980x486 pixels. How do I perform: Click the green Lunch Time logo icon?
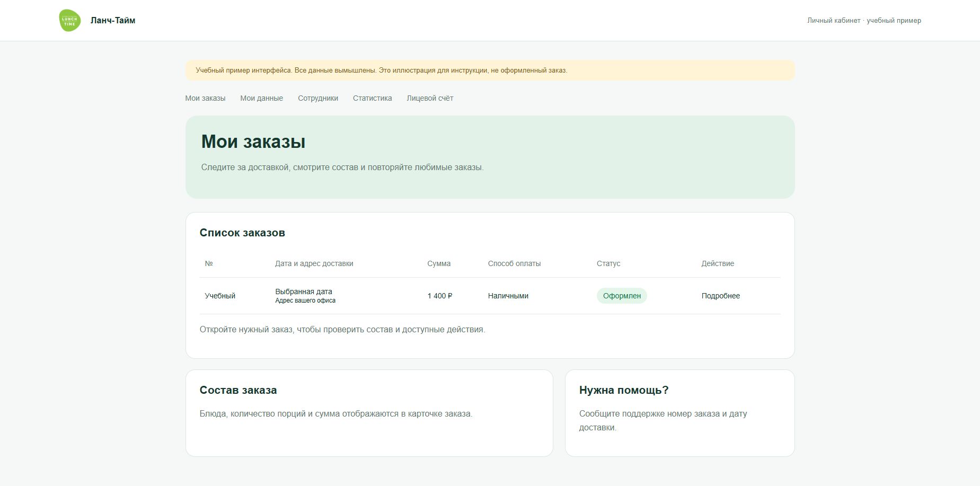tap(70, 20)
